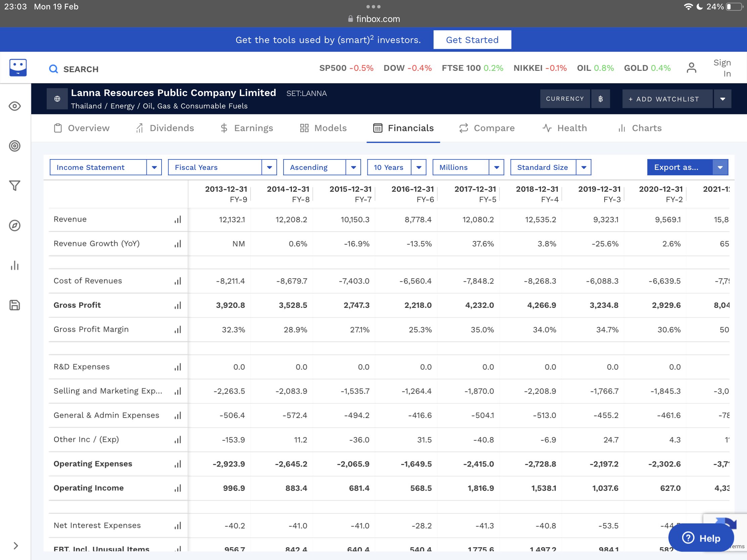The image size is (747, 560).
Task: Switch to the Earnings tab
Action: (x=246, y=128)
